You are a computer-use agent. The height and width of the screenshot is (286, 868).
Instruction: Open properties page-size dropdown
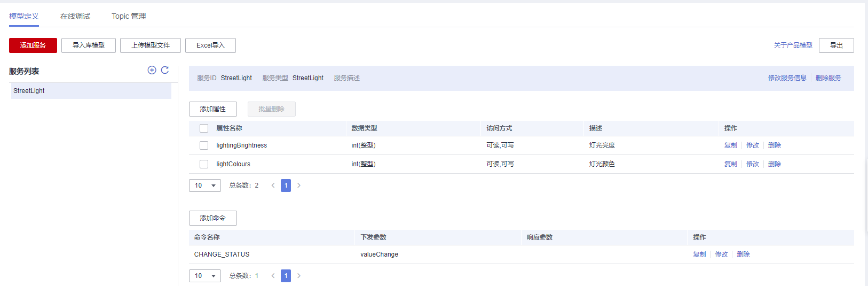click(205, 185)
